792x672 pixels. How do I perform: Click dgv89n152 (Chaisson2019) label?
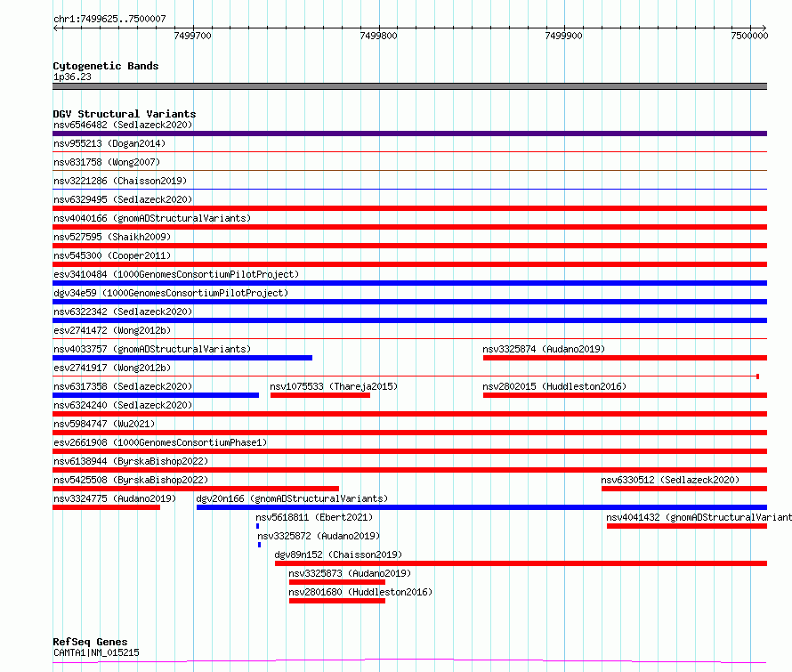coord(338,555)
